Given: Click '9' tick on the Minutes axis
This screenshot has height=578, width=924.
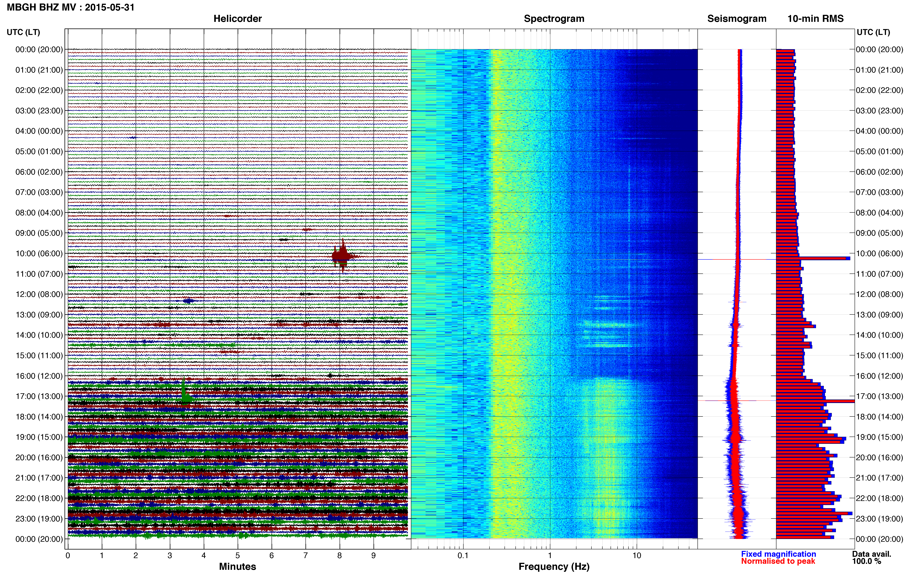Looking at the screenshot, I should pos(373,555).
